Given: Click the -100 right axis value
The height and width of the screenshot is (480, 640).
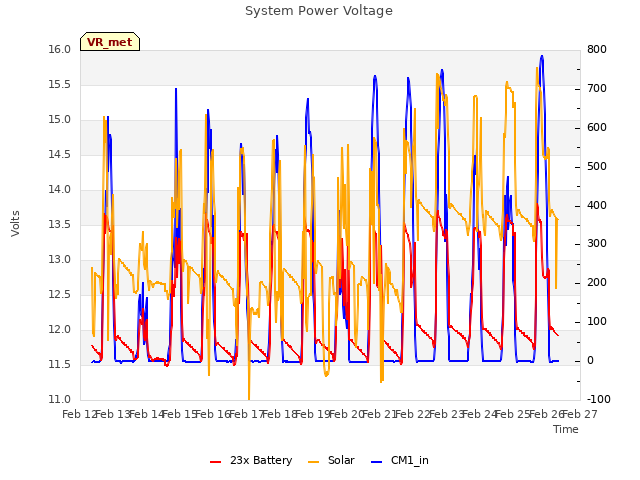Looking at the screenshot, I should click(x=599, y=399).
